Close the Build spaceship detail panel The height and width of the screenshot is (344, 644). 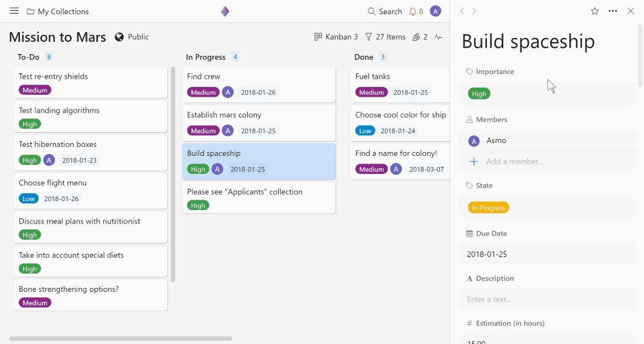(x=631, y=11)
